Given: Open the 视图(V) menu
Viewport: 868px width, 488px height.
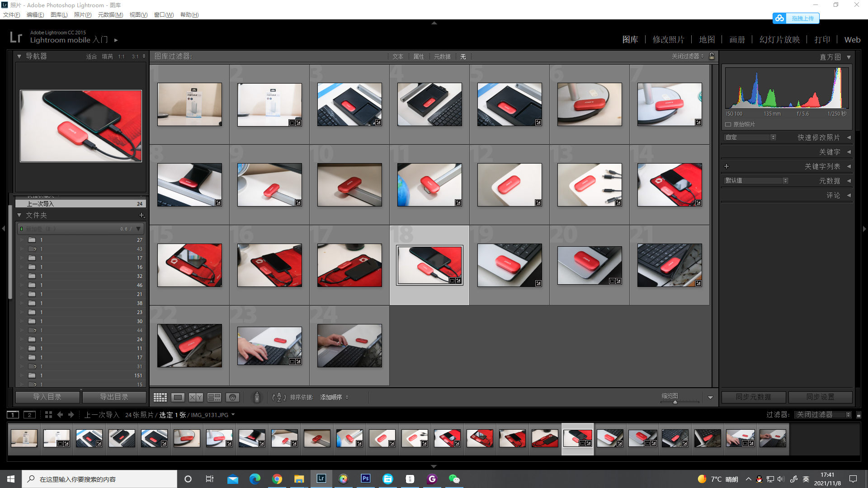Looking at the screenshot, I should [x=138, y=15].
